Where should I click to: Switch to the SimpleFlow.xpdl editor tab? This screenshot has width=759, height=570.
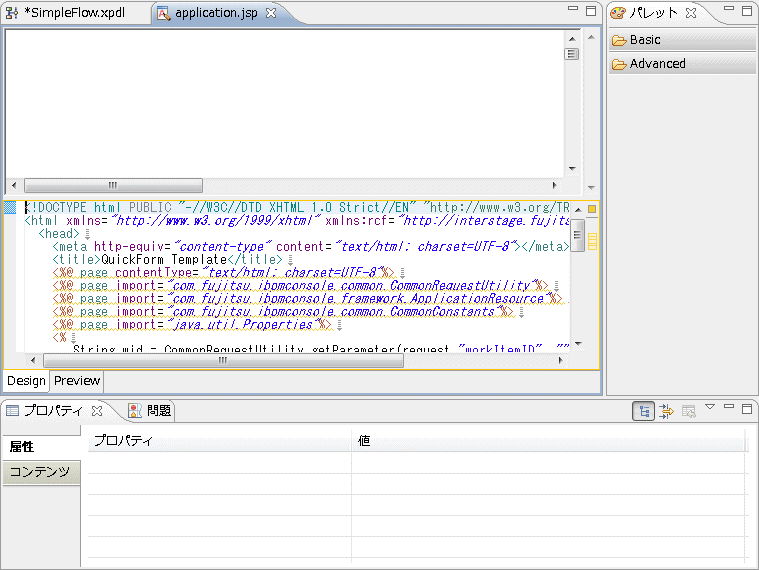[74, 13]
